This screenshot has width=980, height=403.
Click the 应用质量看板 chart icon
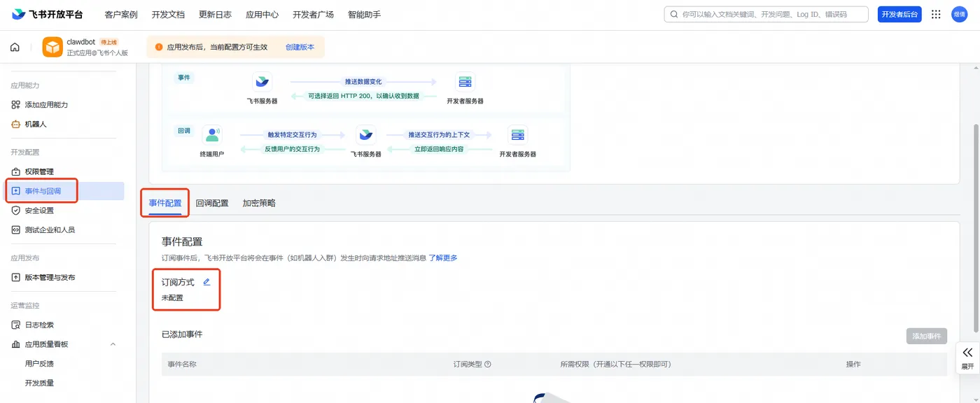coord(16,344)
